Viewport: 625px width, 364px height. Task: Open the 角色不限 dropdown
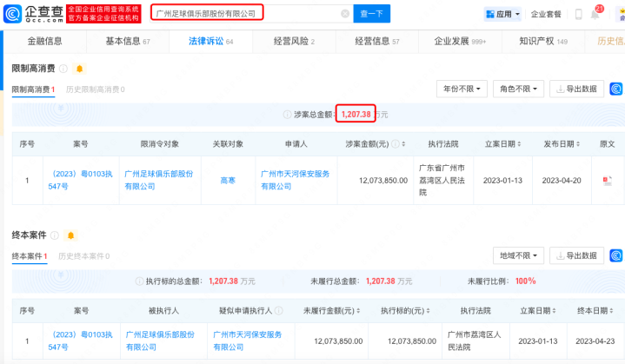(518, 89)
